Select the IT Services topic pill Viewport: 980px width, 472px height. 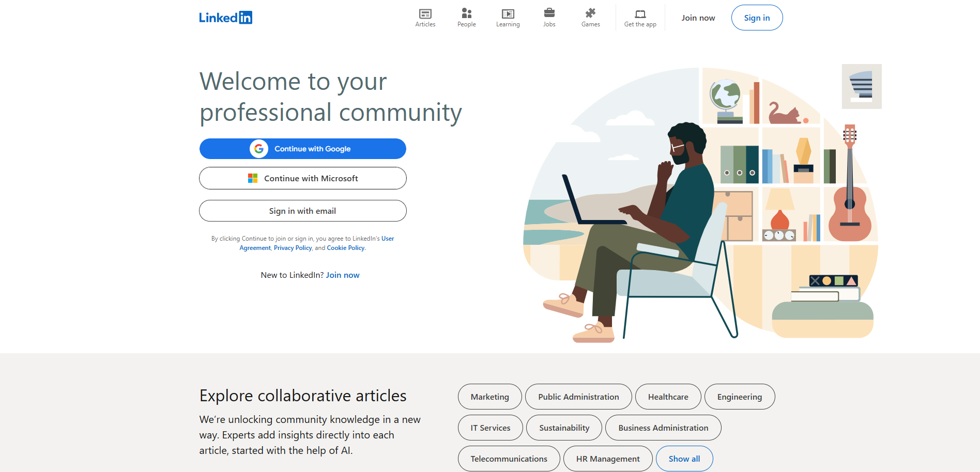[x=491, y=428]
